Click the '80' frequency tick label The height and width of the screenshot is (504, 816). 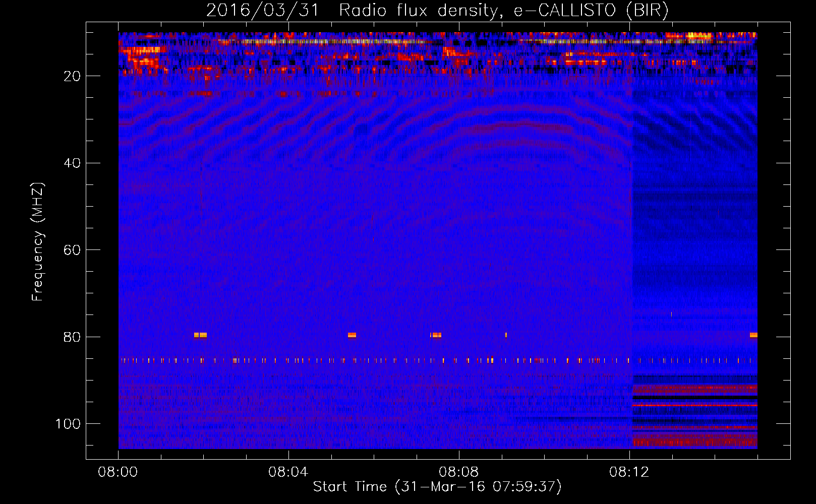[72, 337]
